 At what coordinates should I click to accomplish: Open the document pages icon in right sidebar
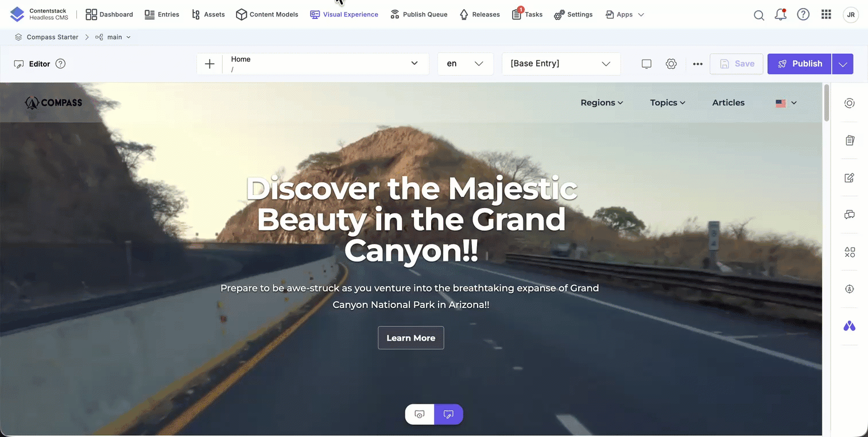pos(850,141)
